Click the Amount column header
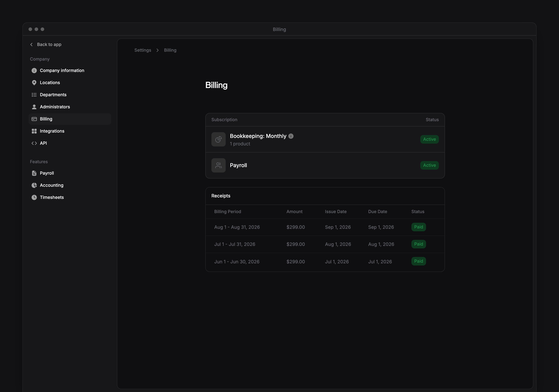 click(294, 212)
